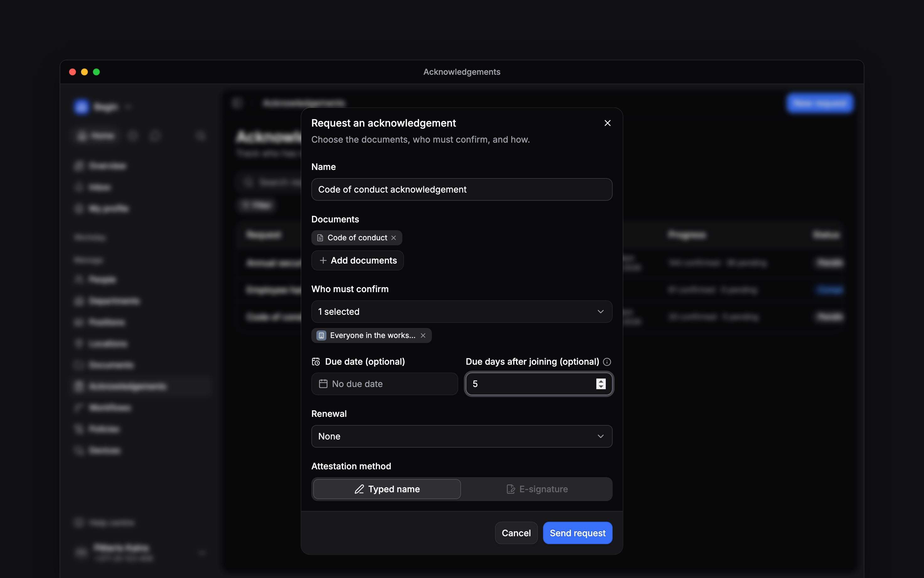Expand the Renewal dropdown showing None
The image size is (924, 578).
click(462, 436)
